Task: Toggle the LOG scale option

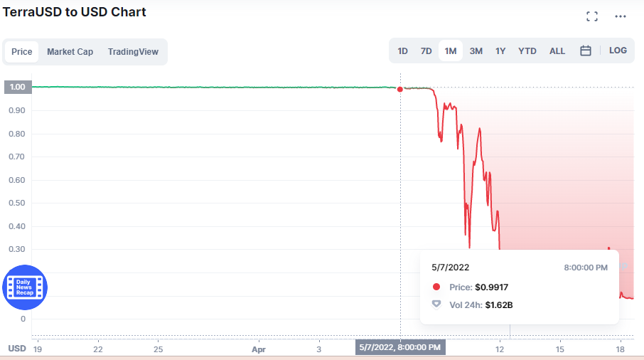Action: [x=618, y=51]
